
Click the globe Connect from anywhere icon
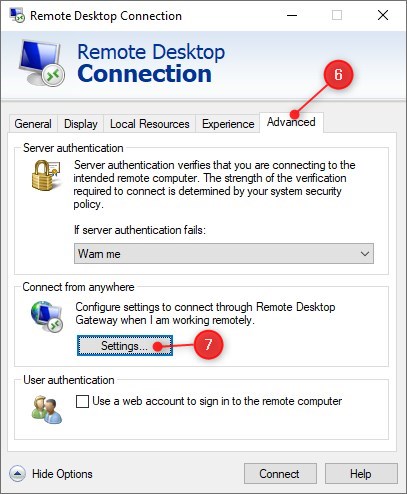point(47,317)
